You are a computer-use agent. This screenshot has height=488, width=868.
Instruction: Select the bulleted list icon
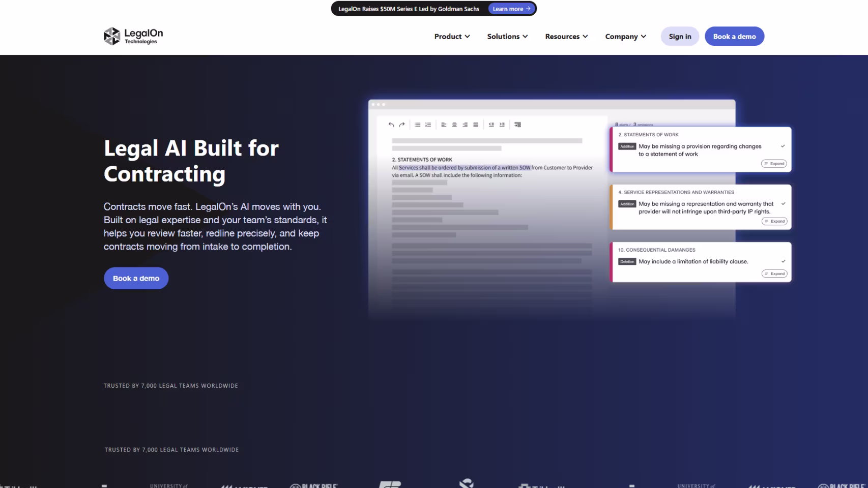click(x=417, y=125)
